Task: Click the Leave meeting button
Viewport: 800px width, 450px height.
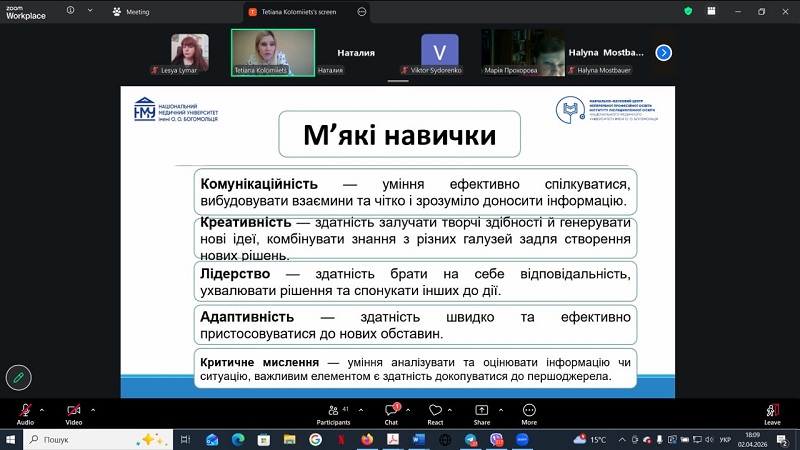Action: click(x=772, y=411)
